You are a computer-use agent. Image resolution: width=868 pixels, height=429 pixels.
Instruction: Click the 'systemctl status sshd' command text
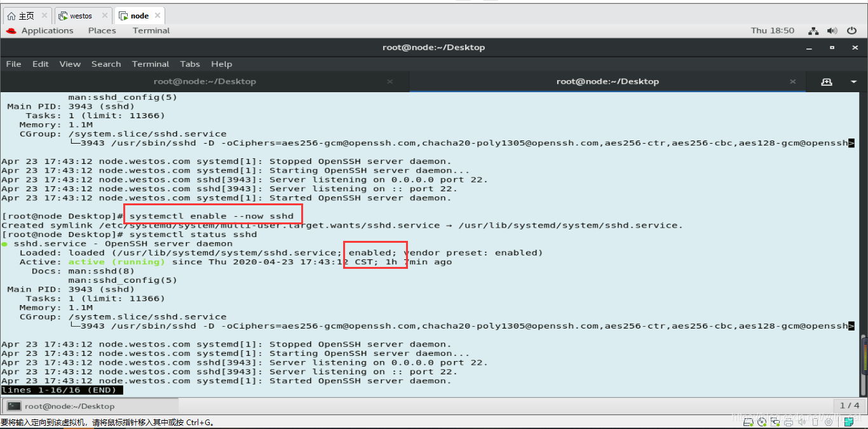pos(193,235)
